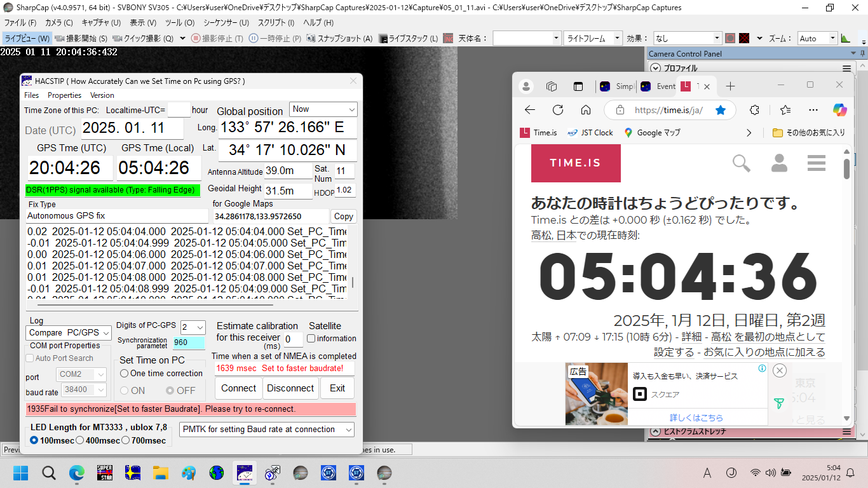Select One time correction radio button
868x488 pixels.
(x=125, y=374)
